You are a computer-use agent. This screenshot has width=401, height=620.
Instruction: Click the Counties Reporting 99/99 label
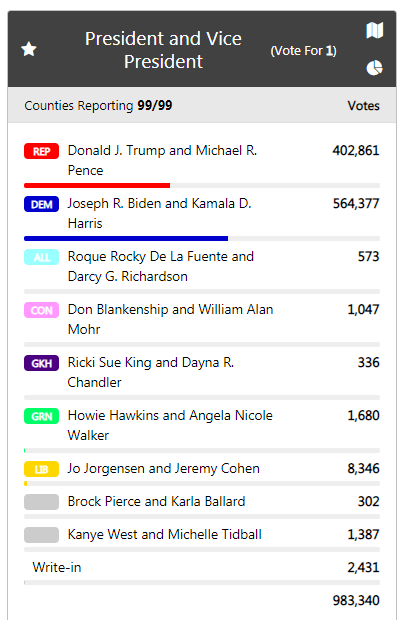point(98,106)
